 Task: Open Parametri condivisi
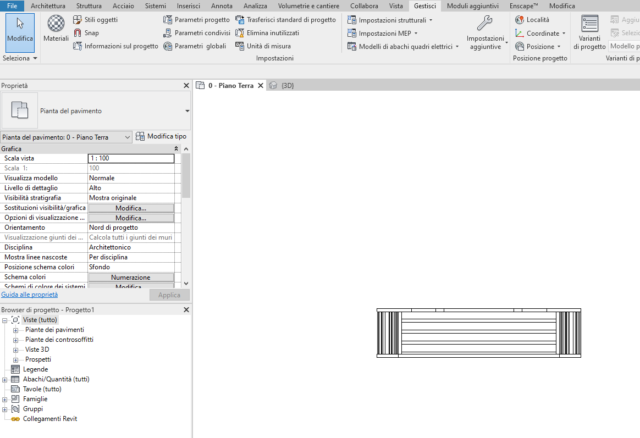(196, 33)
